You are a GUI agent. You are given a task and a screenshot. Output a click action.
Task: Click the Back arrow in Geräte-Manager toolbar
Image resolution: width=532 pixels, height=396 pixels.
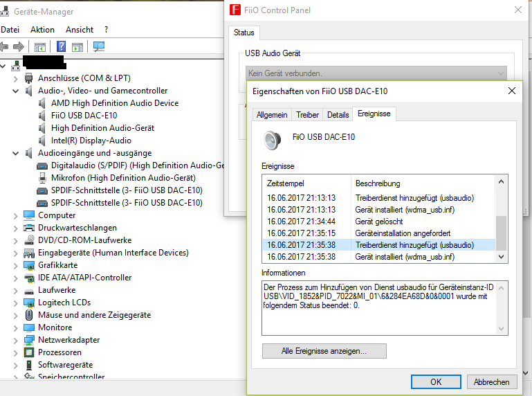pyautogui.click(x=3, y=46)
